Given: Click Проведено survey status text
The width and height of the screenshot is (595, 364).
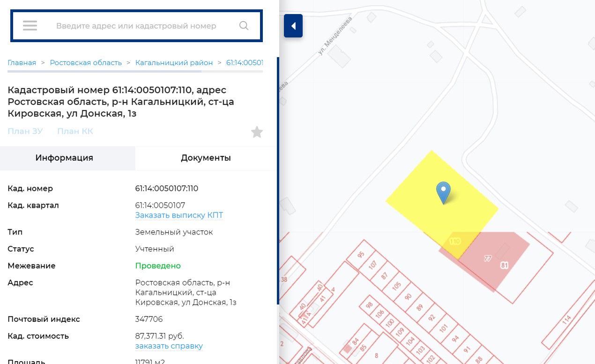Looking at the screenshot, I should pyautogui.click(x=158, y=266).
